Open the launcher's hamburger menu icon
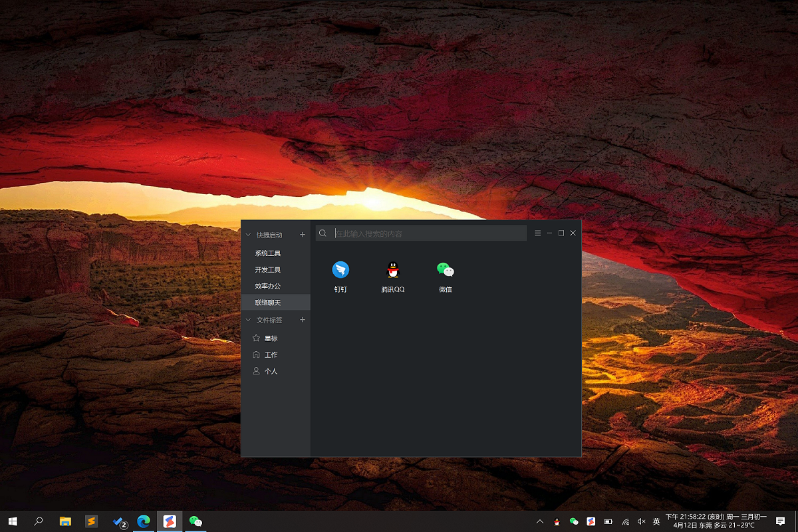798x532 pixels. pos(537,233)
